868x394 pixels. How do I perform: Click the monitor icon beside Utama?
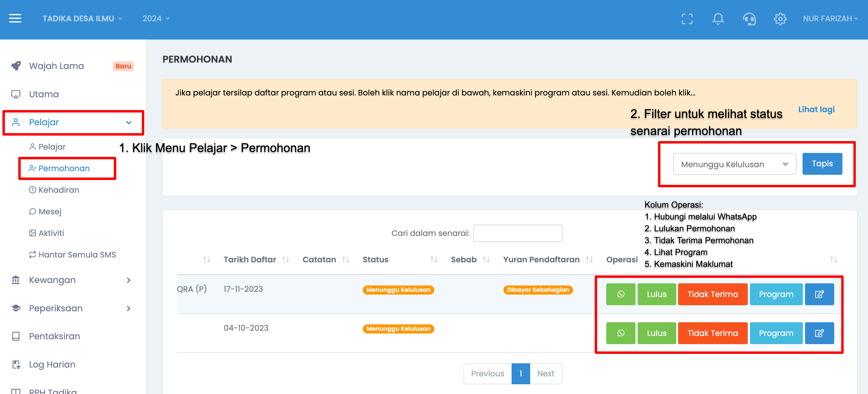point(16,94)
